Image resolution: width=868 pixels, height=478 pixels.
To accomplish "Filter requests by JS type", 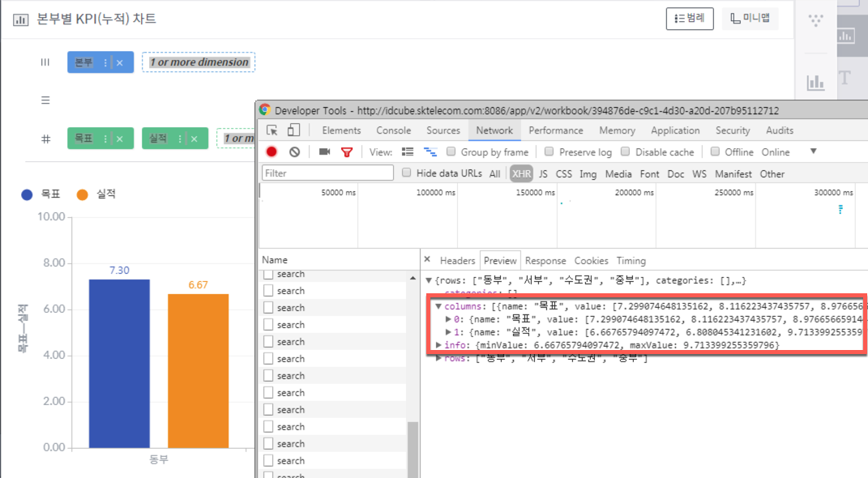I will 543,173.
